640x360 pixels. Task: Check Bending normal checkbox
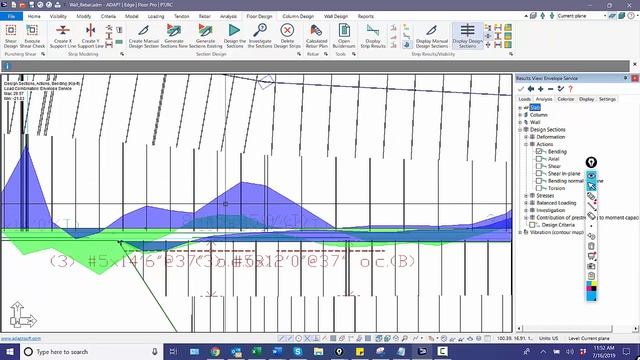pyautogui.click(x=539, y=181)
